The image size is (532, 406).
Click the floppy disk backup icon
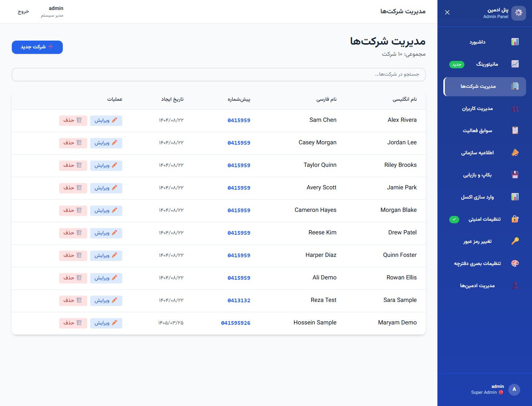click(515, 175)
